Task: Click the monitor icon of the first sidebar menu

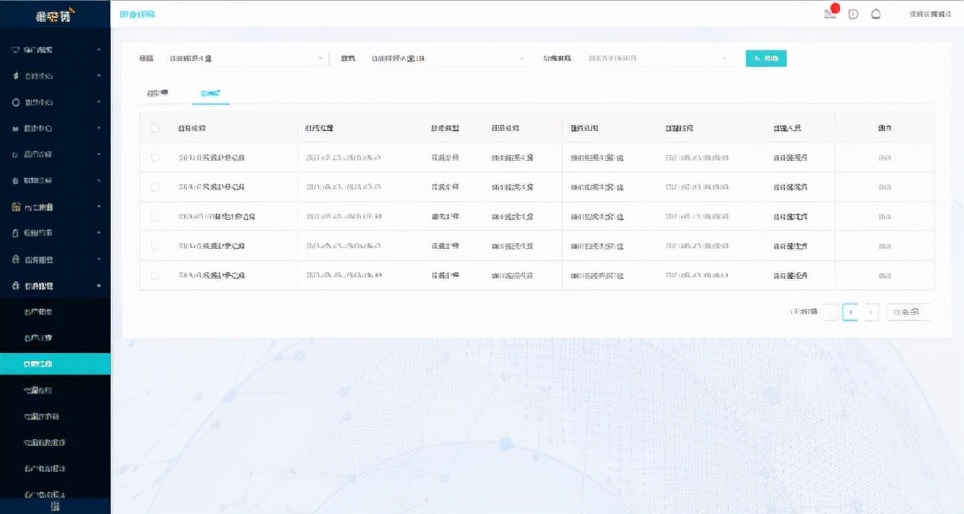Action: click(15, 50)
